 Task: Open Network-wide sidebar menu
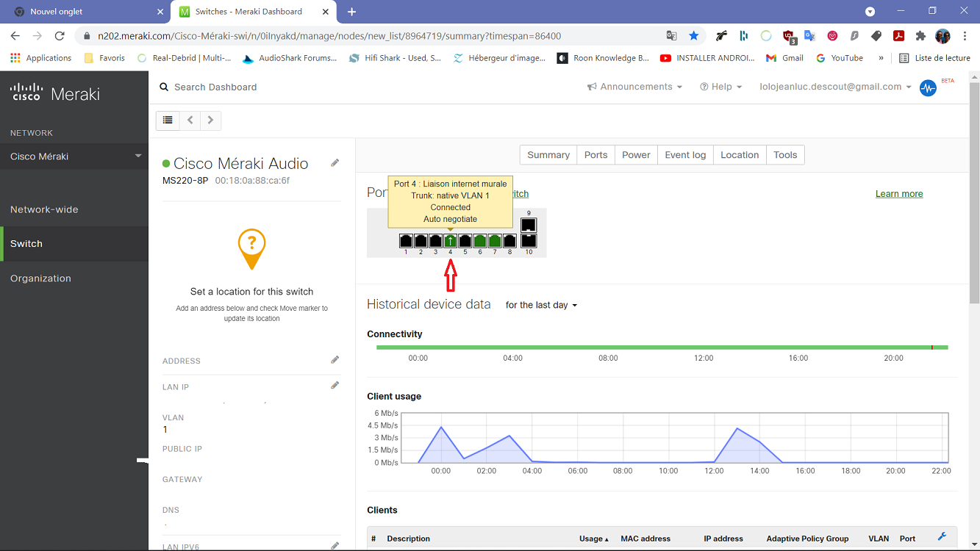click(74, 209)
